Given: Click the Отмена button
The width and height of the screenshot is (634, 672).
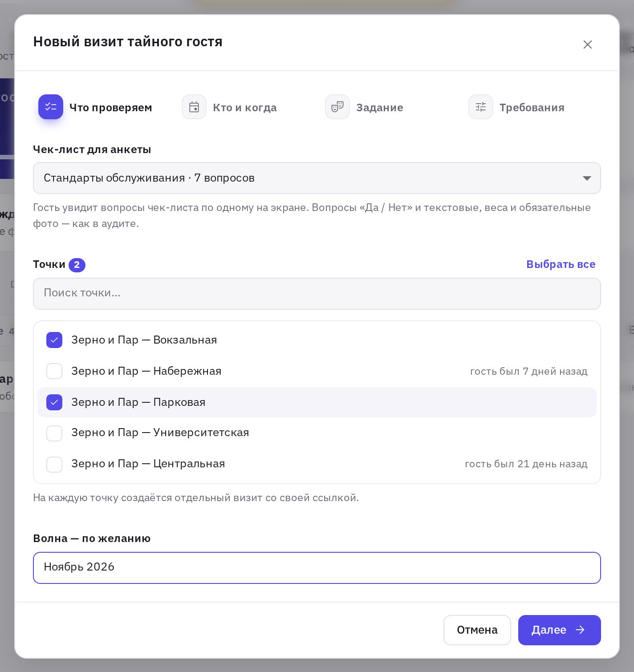Looking at the screenshot, I should 477,630.
